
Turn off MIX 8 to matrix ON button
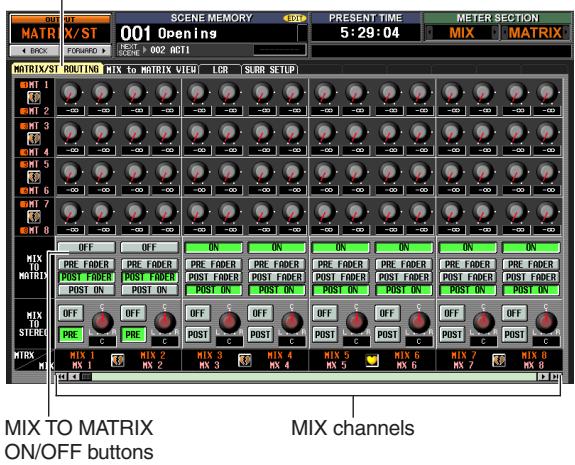[x=531, y=248]
